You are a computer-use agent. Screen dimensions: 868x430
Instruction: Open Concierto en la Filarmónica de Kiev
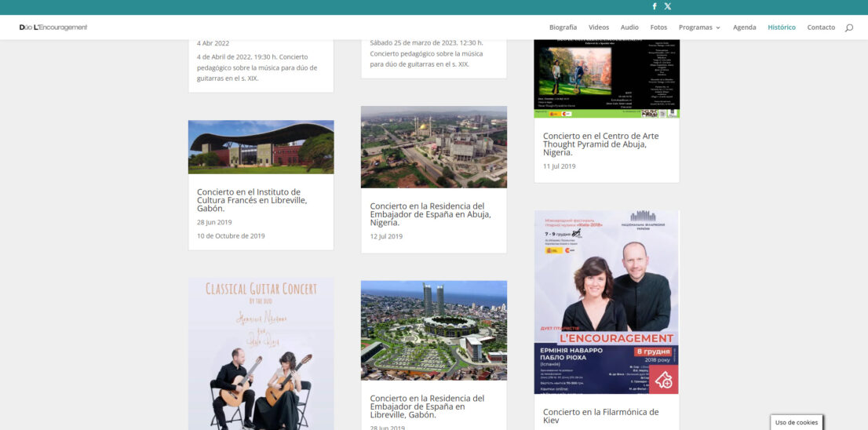[600, 416]
